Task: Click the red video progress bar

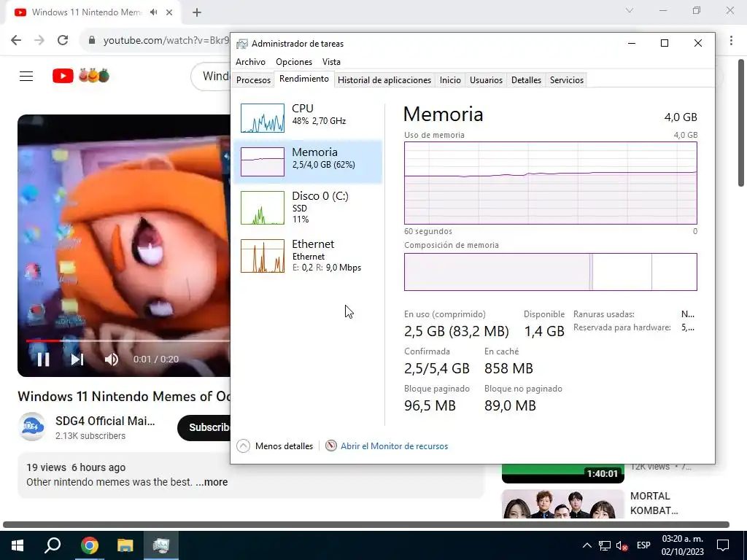Action: pos(43,341)
